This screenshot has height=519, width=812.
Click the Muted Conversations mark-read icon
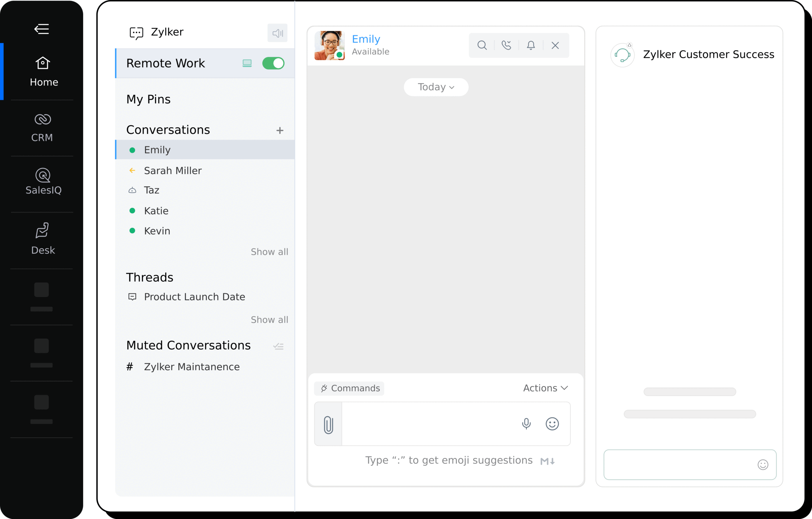(278, 346)
